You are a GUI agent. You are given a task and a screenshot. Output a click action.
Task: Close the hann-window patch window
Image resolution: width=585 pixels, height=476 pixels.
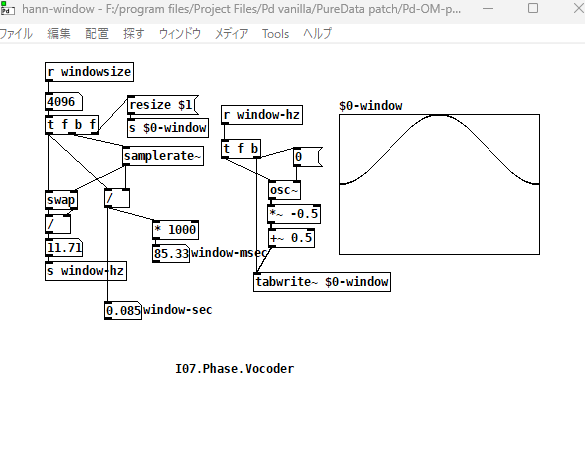tap(578, 9)
